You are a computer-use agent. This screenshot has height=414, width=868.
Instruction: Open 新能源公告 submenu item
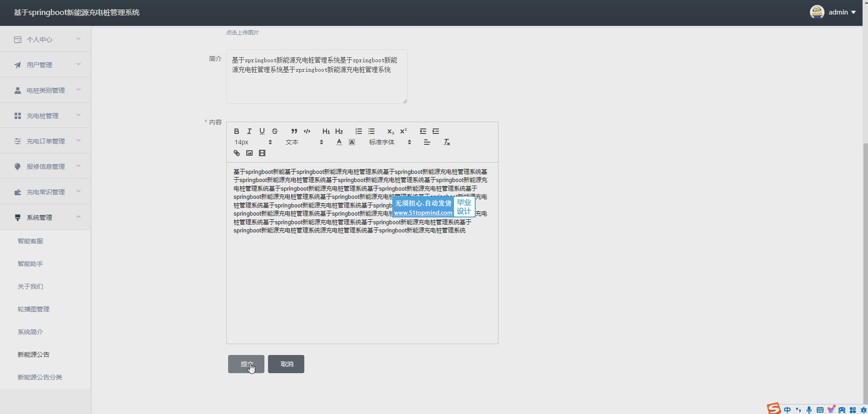[45, 355]
